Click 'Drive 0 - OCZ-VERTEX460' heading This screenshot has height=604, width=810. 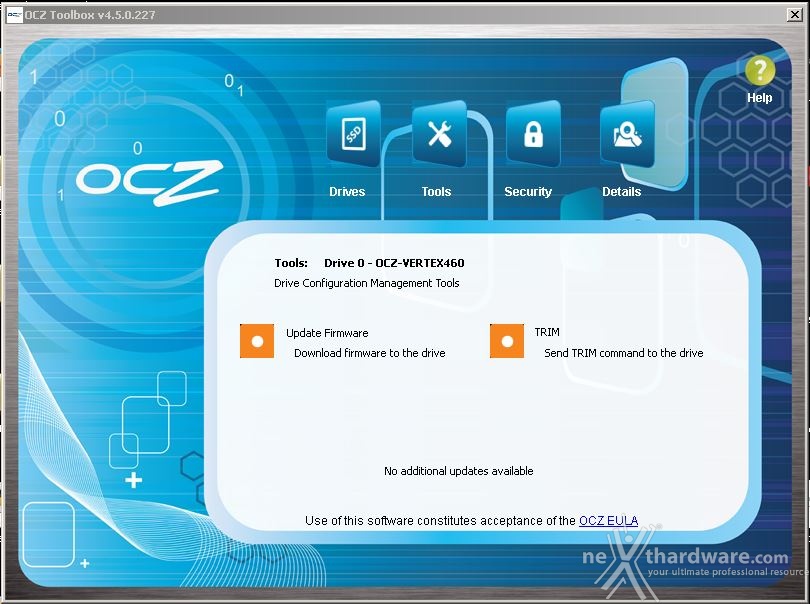point(394,262)
